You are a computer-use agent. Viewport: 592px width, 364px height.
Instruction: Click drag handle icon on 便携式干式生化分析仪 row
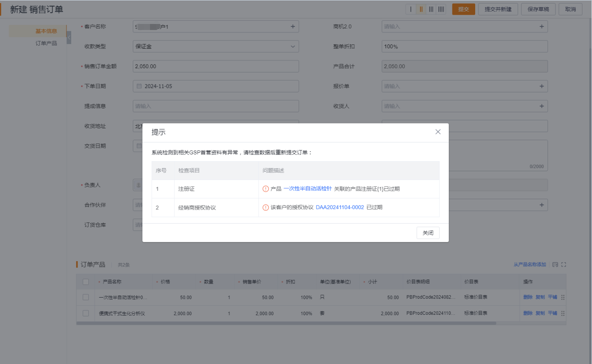[x=563, y=313]
